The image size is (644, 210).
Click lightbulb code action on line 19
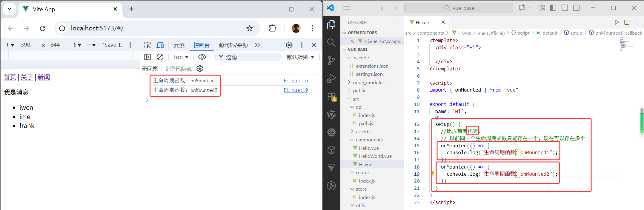tap(432, 173)
